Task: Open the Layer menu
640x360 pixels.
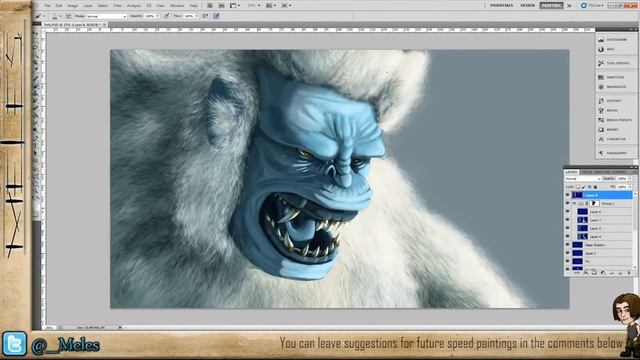Action: [x=88, y=6]
